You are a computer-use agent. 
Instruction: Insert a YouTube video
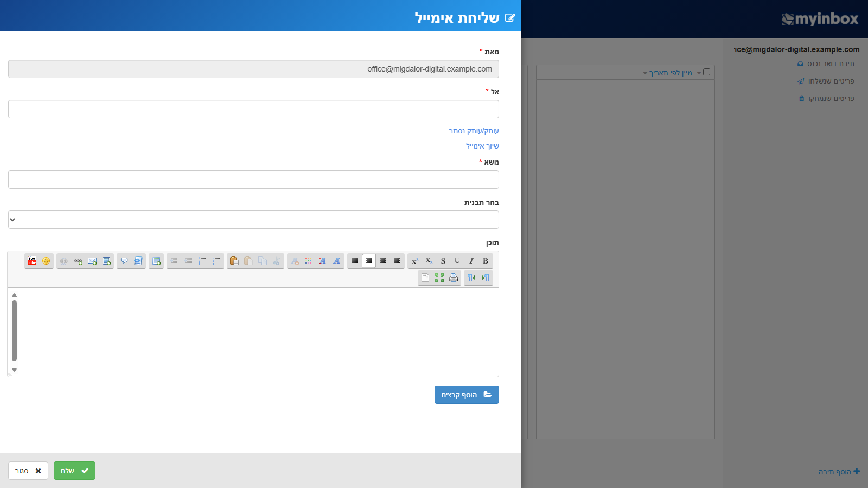(x=32, y=261)
